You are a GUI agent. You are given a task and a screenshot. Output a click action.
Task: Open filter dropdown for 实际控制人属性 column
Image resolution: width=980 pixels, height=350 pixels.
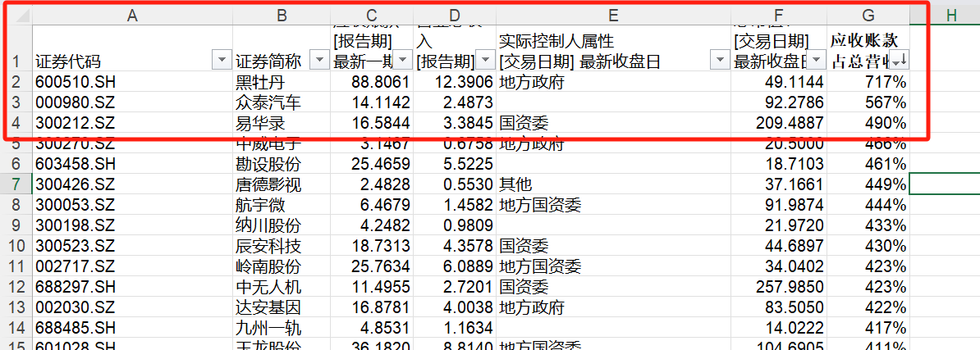[x=719, y=61]
